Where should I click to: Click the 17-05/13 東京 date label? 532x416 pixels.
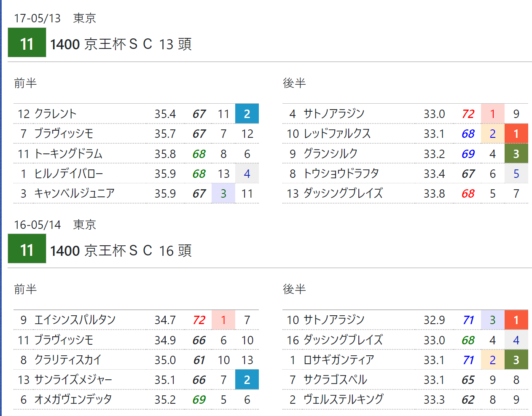click(x=55, y=18)
